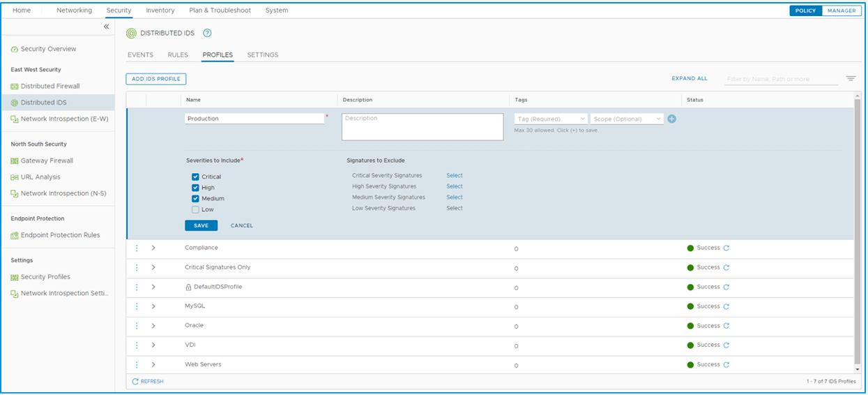Switch to the RULES tab
This screenshot has height=395, width=868.
pyautogui.click(x=178, y=55)
